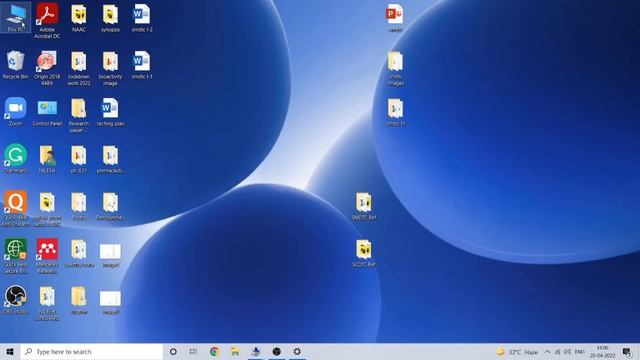Open the synopsis folder

tap(110, 18)
